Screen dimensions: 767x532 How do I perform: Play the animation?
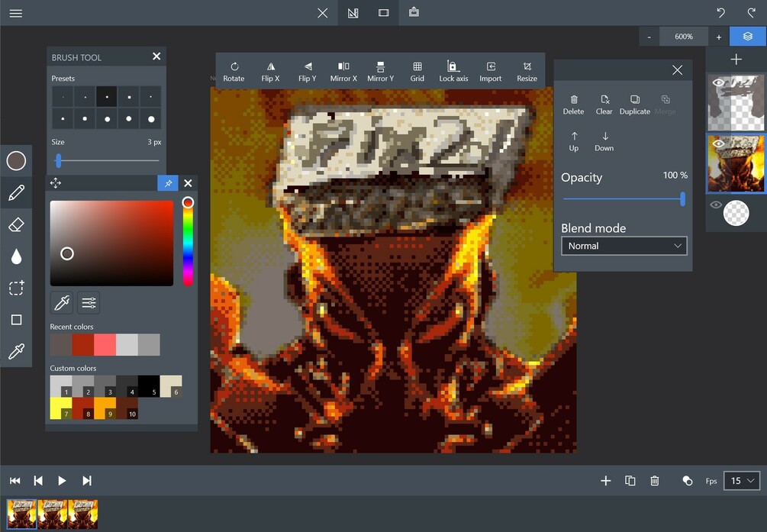click(x=62, y=481)
